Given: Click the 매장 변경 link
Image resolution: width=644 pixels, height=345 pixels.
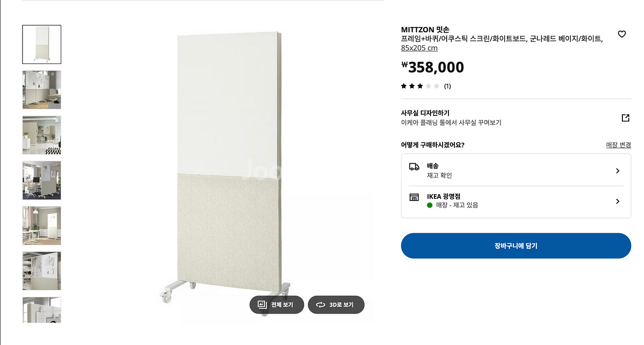Looking at the screenshot, I should [618, 145].
